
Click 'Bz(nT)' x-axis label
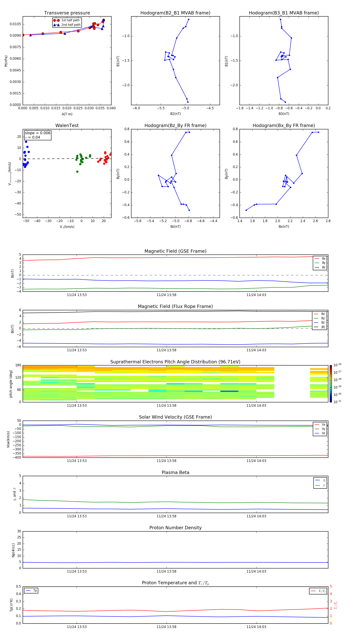pyautogui.click(x=175, y=227)
